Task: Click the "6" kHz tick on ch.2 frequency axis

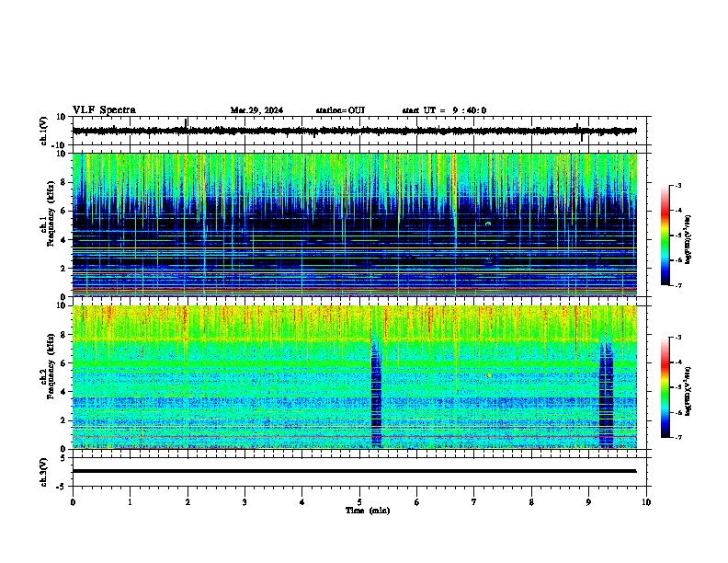Action: point(63,363)
